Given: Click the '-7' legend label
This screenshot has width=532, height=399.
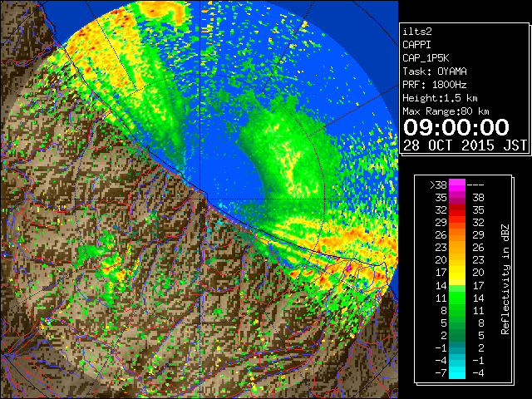Looking at the screenshot, I should (x=441, y=373).
